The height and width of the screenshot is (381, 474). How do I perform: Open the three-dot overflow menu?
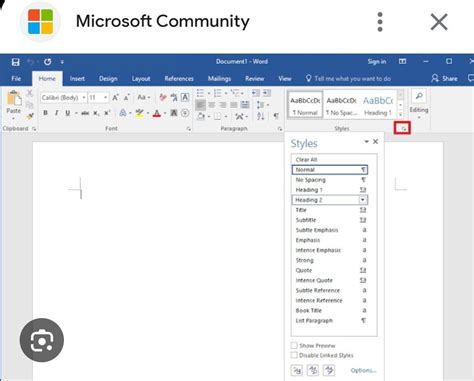pyautogui.click(x=380, y=22)
